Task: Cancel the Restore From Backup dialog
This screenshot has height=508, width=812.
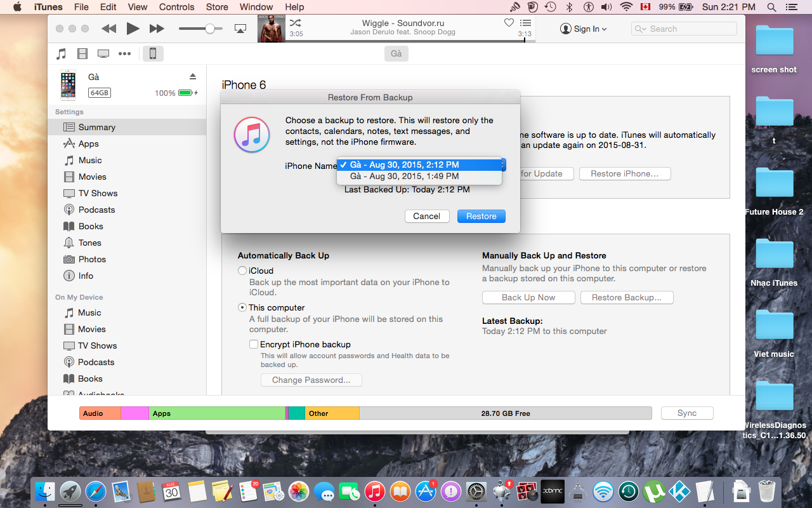Action: point(427,216)
